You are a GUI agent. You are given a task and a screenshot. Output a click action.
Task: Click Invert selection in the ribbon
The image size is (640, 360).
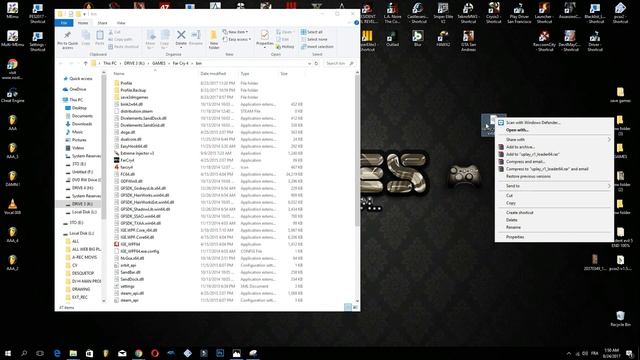[x=317, y=47]
